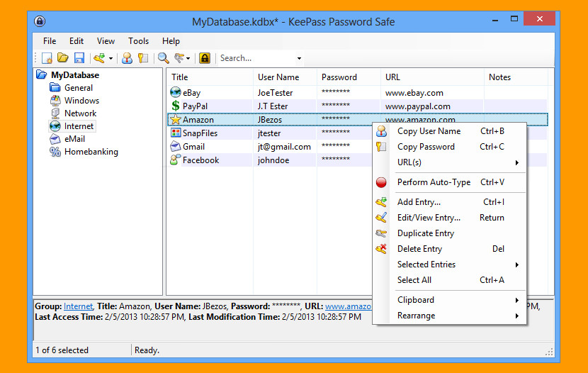Open the Show Entries dropdown arrow
588x373 pixels.
(188, 59)
